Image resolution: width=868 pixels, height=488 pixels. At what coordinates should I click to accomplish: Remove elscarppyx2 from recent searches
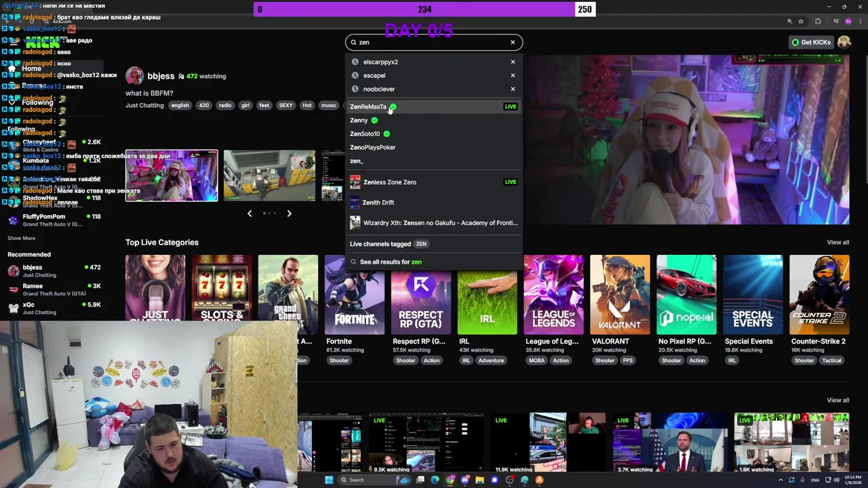click(513, 62)
